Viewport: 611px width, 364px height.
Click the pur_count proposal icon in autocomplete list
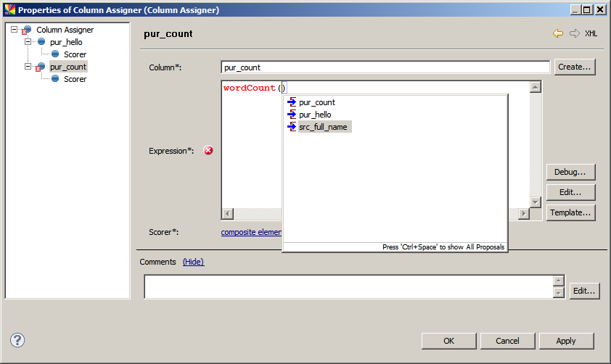[x=292, y=102]
